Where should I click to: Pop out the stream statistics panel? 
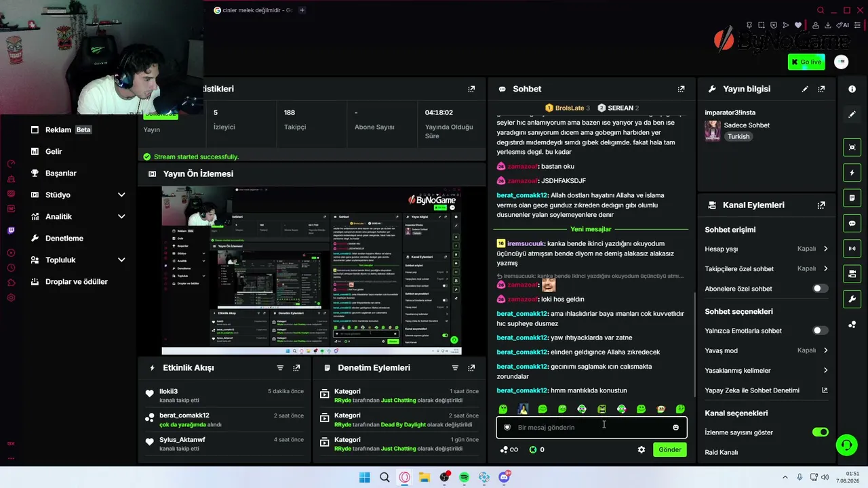tap(471, 89)
